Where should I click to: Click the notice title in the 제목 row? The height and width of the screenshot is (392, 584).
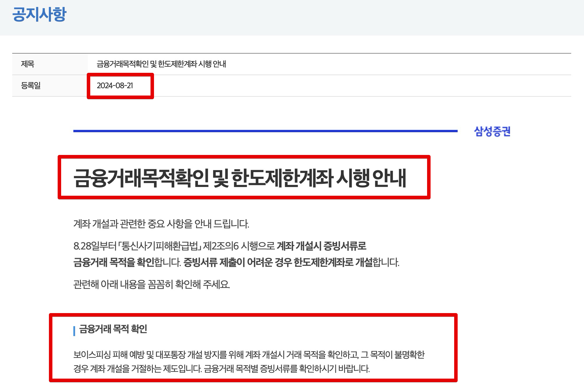(x=161, y=64)
